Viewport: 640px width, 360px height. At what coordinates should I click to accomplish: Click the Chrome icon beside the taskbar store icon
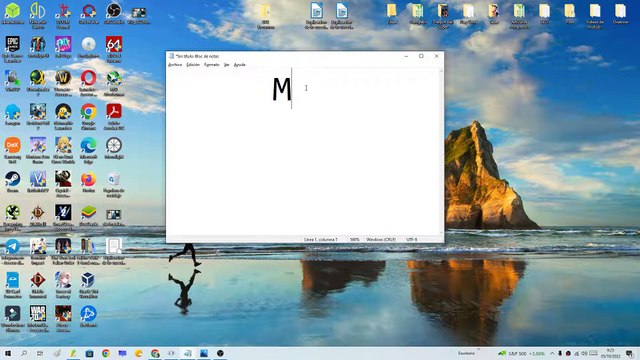106,353
